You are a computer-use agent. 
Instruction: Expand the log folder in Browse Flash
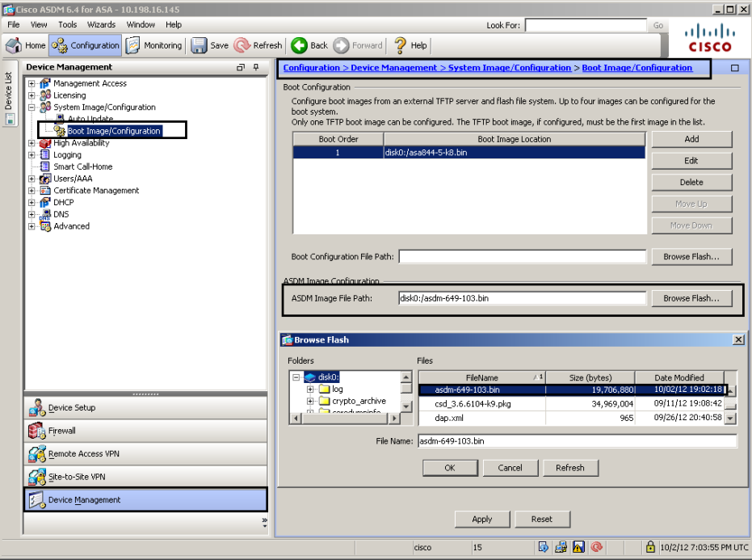point(310,389)
